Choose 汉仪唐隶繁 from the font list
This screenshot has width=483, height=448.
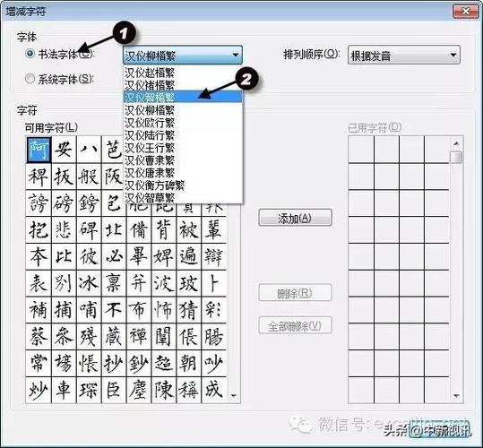(x=183, y=173)
